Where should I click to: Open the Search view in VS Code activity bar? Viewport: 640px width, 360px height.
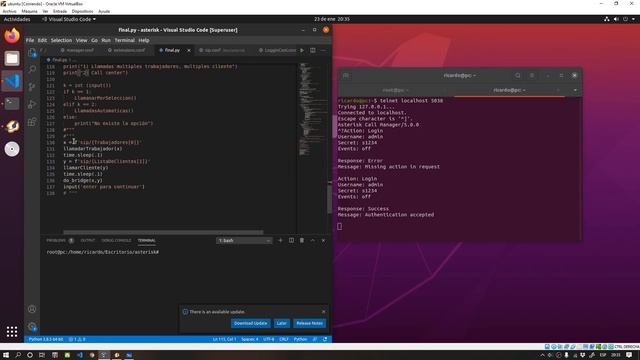[x=32, y=69]
